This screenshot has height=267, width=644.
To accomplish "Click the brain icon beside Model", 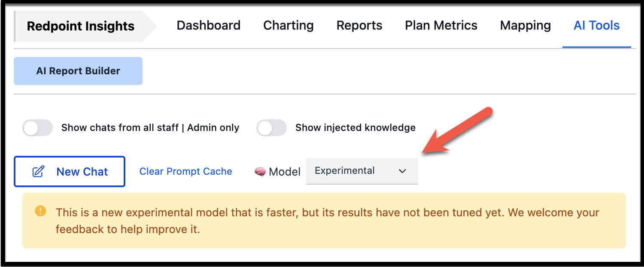I will [x=260, y=172].
